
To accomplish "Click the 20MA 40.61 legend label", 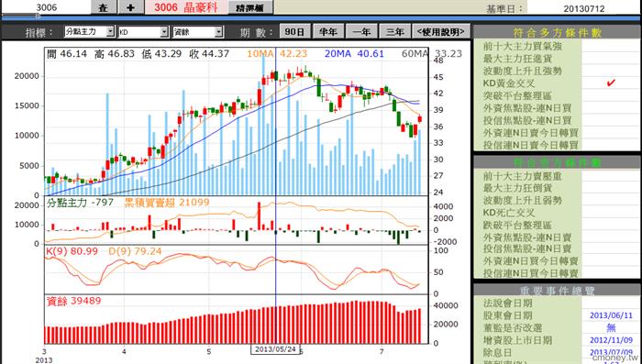I will [x=354, y=54].
